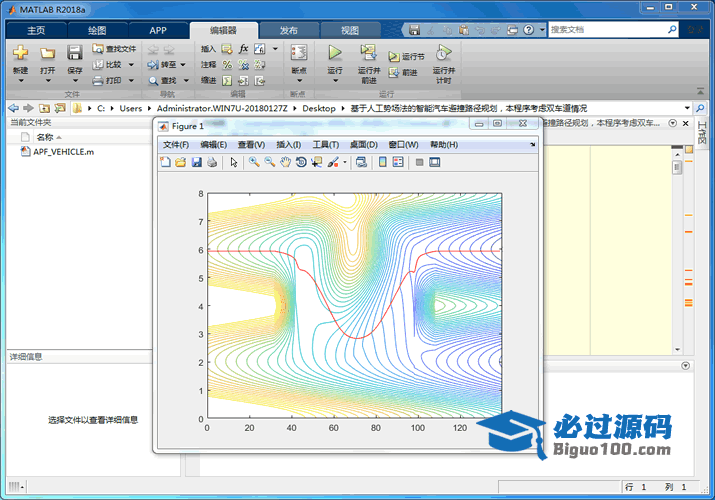
Task: Open the Run (运行) dropdown arrow
Action: [x=335, y=81]
